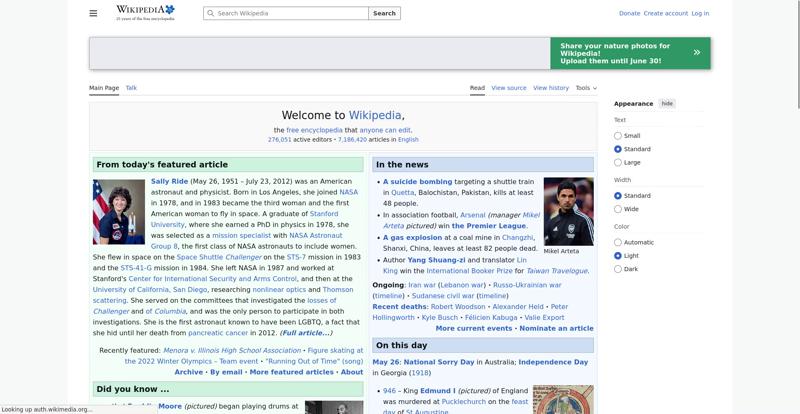Viewport: 800px width, 414px height.
Task: Enable Dark color mode
Action: click(x=618, y=269)
